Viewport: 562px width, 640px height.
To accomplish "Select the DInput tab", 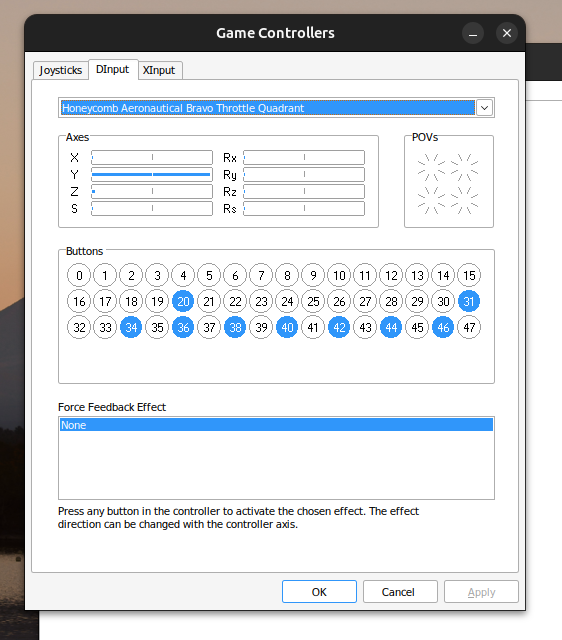I will coord(113,69).
